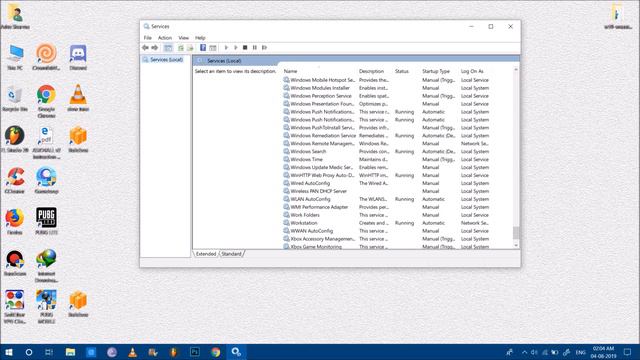Click the Forward arrow in Services toolbar
Image resolution: width=640 pixels, height=360 pixels.
click(155, 48)
